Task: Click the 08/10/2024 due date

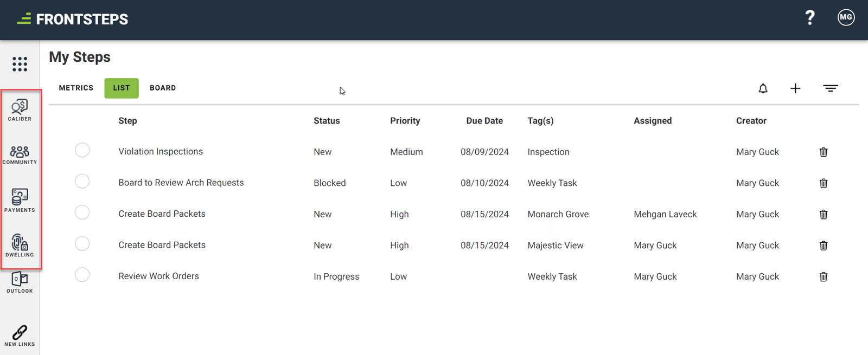Action: [484, 183]
